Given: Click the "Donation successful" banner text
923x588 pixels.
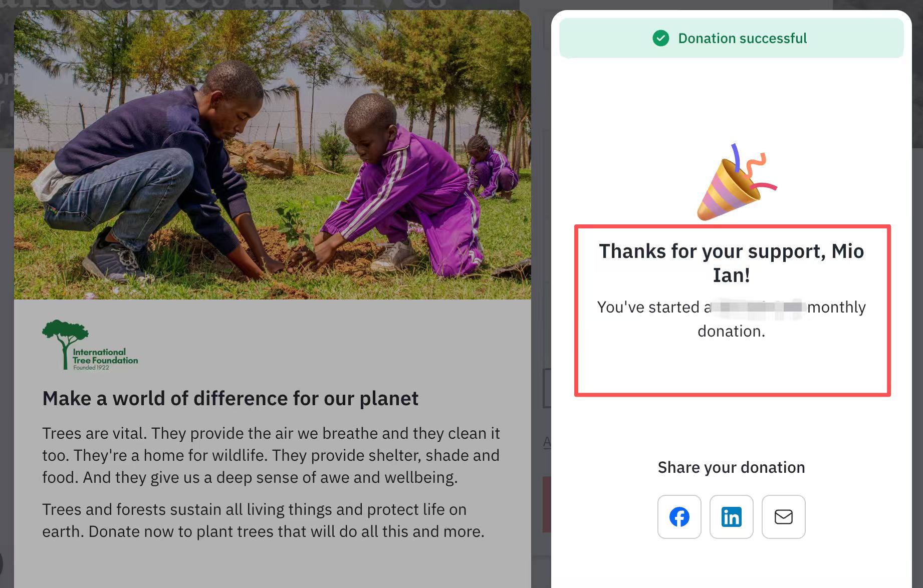Looking at the screenshot, I should coord(742,38).
